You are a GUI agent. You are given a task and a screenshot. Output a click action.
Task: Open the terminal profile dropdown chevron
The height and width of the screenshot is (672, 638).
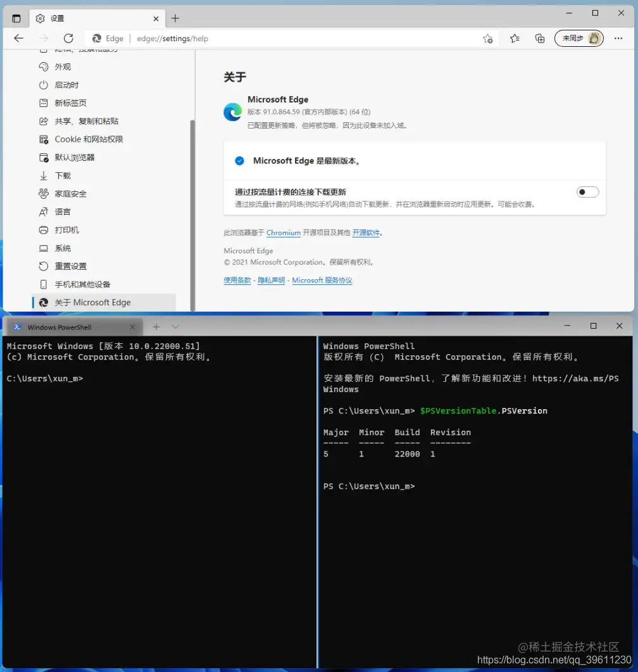tap(175, 327)
